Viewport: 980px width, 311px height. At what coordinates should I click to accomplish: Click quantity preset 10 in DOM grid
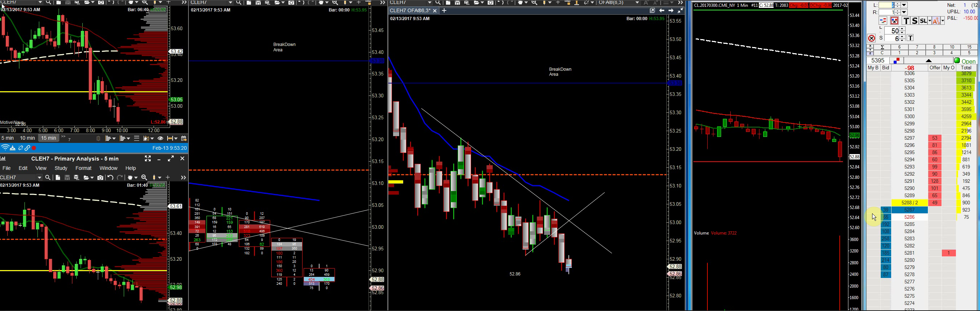tap(952, 47)
